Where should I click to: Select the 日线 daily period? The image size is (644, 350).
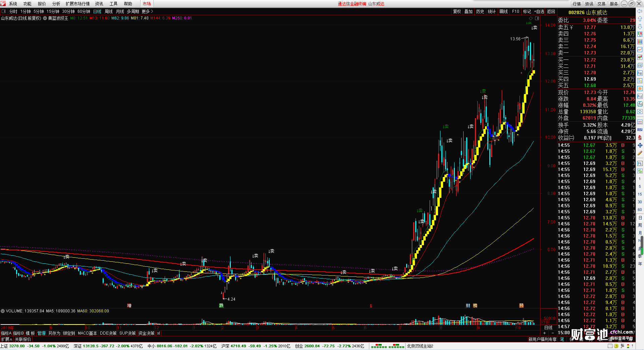click(x=97, y=11)
